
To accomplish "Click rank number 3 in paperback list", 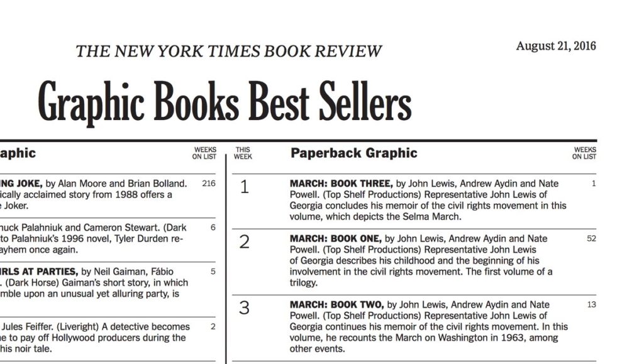I will (245, 308).
